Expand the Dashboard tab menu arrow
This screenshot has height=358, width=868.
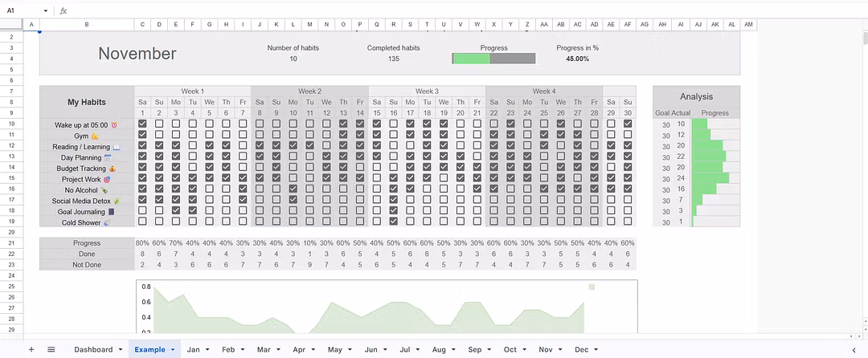120,350
